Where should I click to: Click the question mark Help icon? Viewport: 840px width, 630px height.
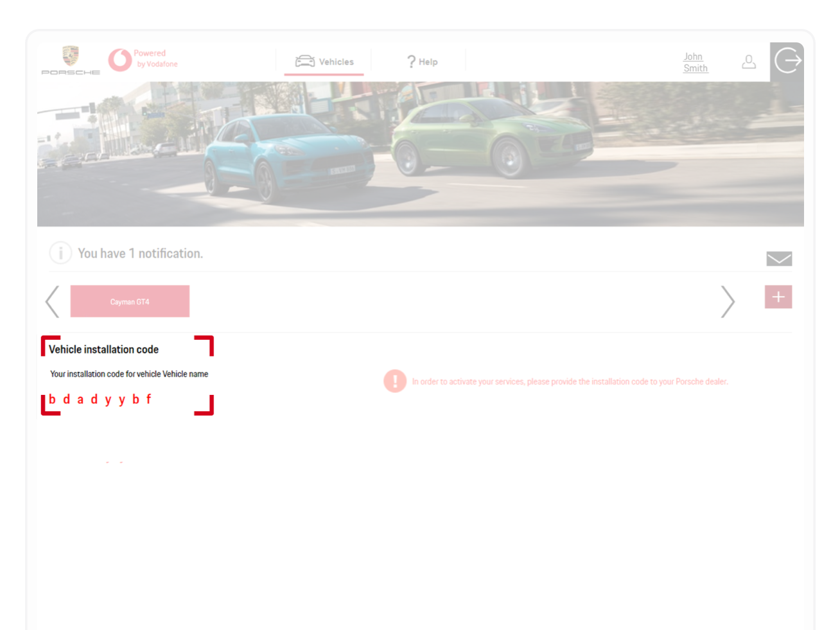point(411,60)
